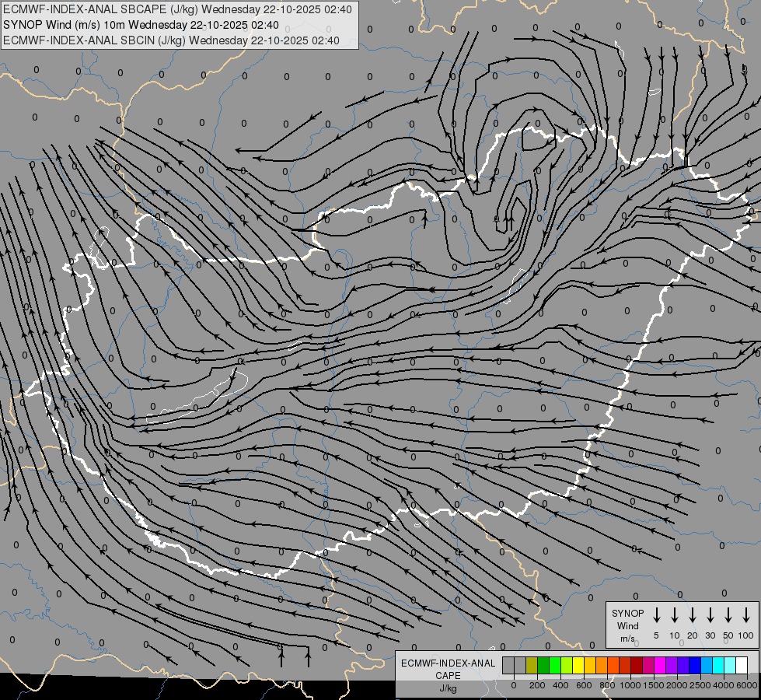Click the 1000 tick label on CAPE scale

click(x=630, y=685)
